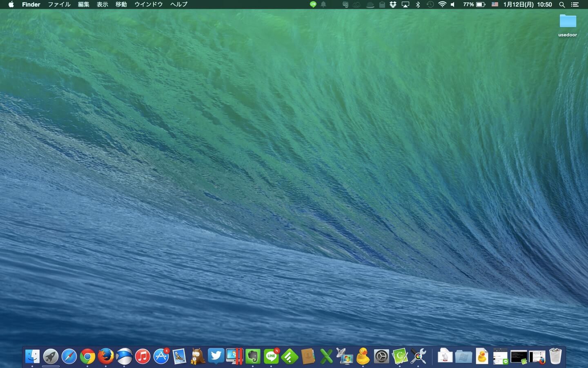Open Trash in the Dock
Image resolution: width=588 pixels, height=368 pixels.
(555, 356)
